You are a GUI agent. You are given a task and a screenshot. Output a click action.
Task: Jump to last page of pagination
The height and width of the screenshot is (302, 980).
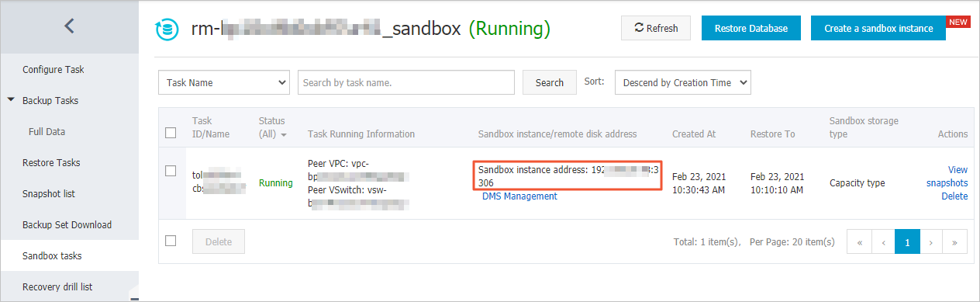[955, 242]
